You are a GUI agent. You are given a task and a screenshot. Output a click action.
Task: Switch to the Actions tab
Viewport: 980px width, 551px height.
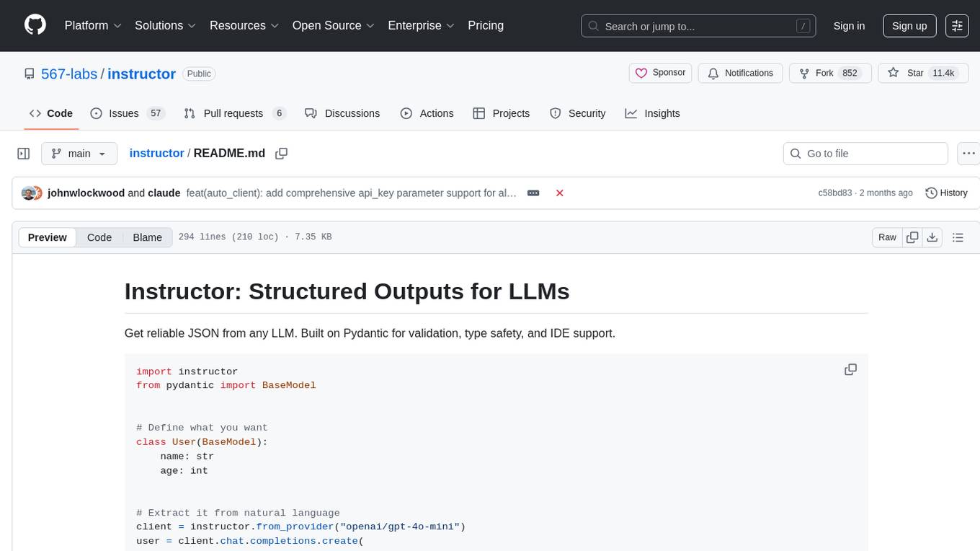point(427,113)
